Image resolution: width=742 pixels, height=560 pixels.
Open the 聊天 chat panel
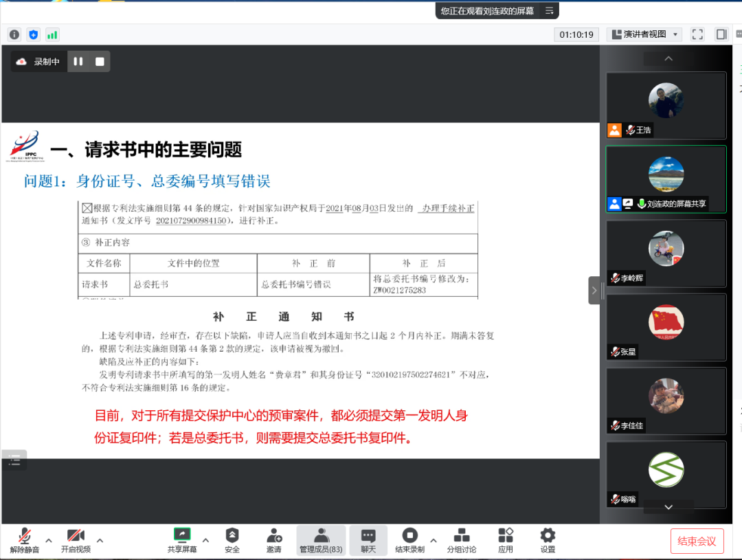[x=368, y=540]
